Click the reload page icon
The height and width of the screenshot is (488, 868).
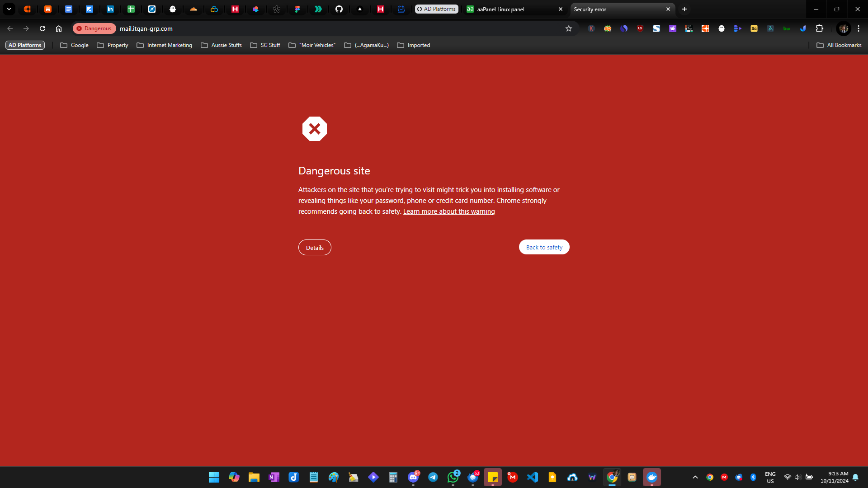click(42, 28)
